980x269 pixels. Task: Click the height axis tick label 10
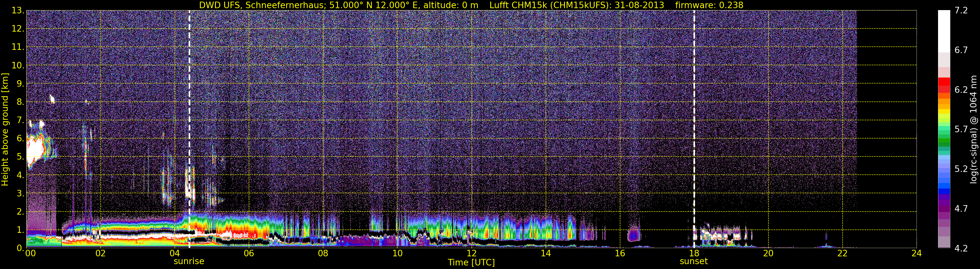point(18,65)
